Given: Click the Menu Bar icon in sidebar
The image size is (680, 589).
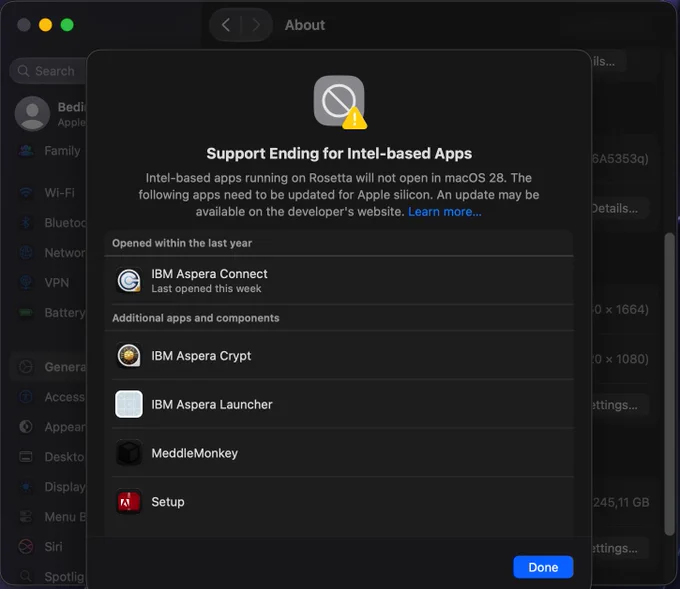Looking at the screenshot, I should click(x=26, y=517).
